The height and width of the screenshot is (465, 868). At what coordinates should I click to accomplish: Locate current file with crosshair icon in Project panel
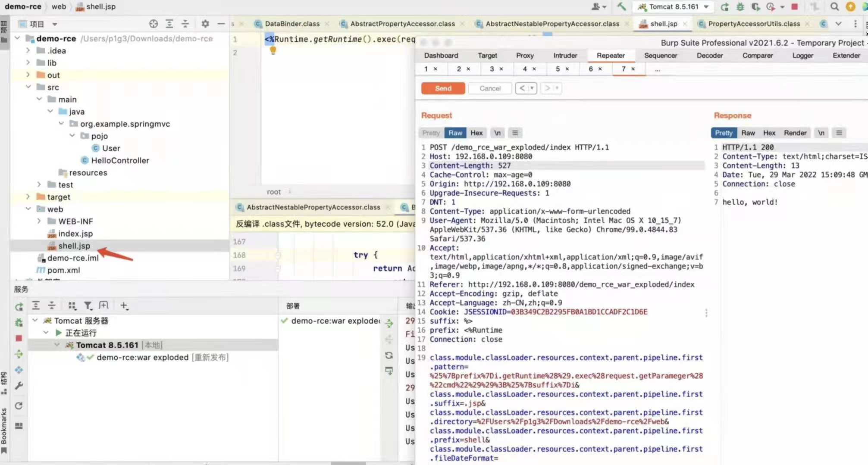154,24
